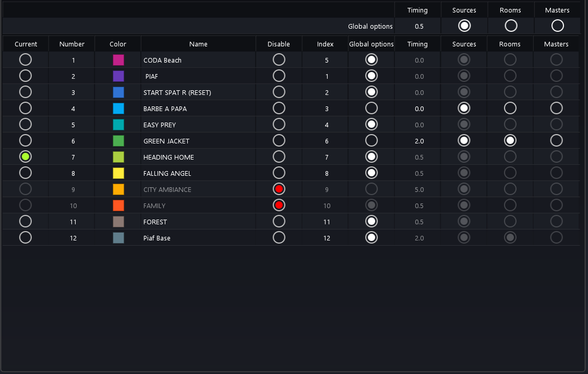This screenshot has width=588, height=374.
Task: Enable global options for BARBE A PAPA
Action: click(x=371, y=108)
